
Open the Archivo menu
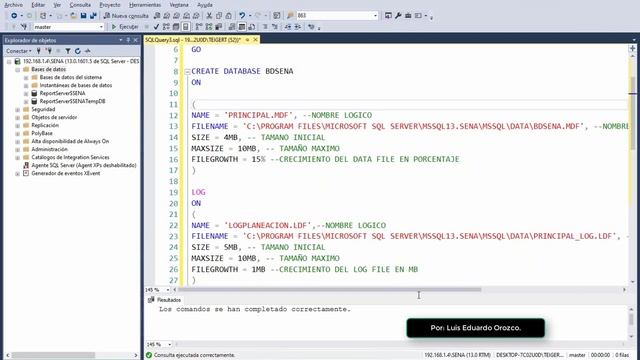[x=13, y=5]
